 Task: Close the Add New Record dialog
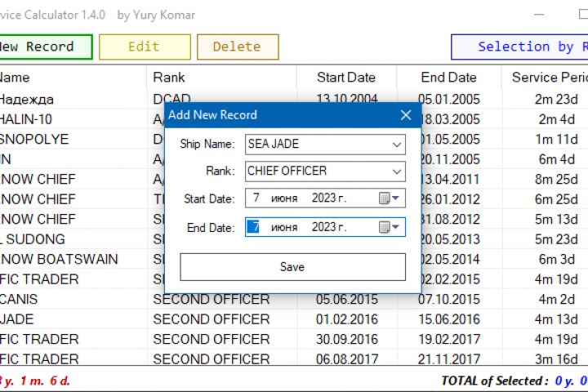406,115
